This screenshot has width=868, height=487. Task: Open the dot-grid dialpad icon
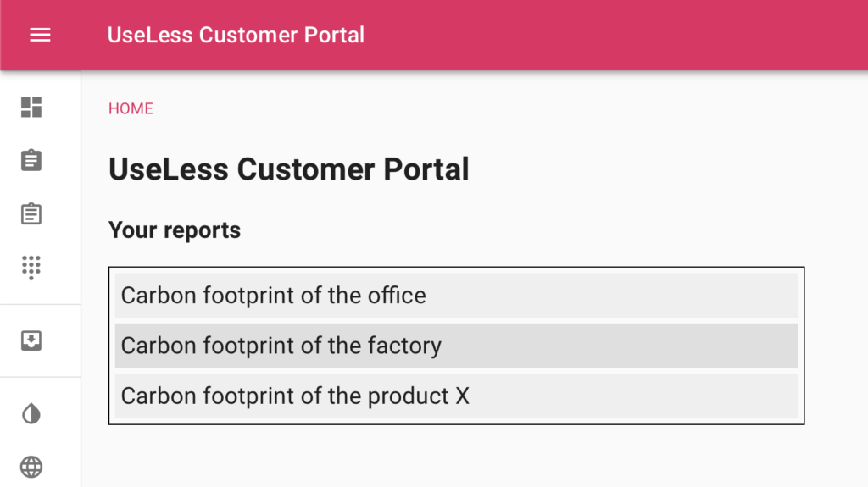[x=31, y=268]
